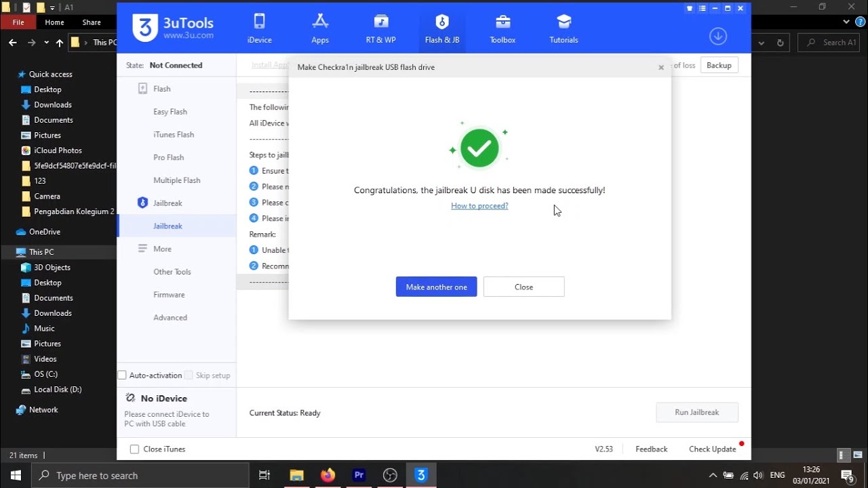Viewport: 868px width, 488px height.
Task: Open Task View on the taskbar
Action: coord(265,475)
